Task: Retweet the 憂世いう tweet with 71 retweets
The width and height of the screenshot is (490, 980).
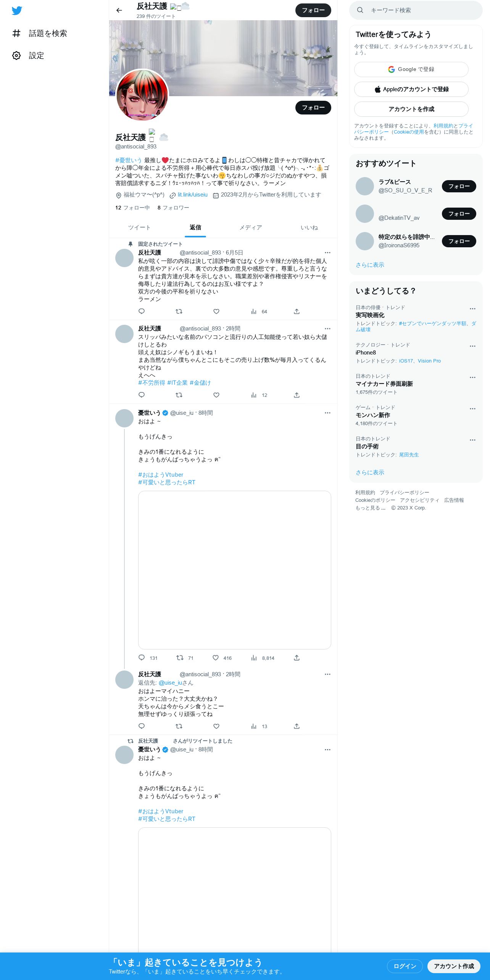Action: click(x=180, y=658)
